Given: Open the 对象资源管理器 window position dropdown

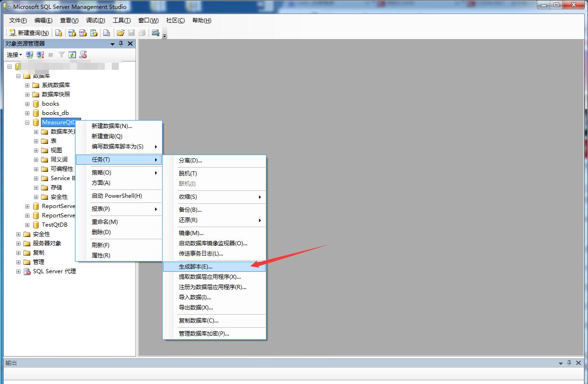Looking at the screenshot, I should click(x=112, y=44).
